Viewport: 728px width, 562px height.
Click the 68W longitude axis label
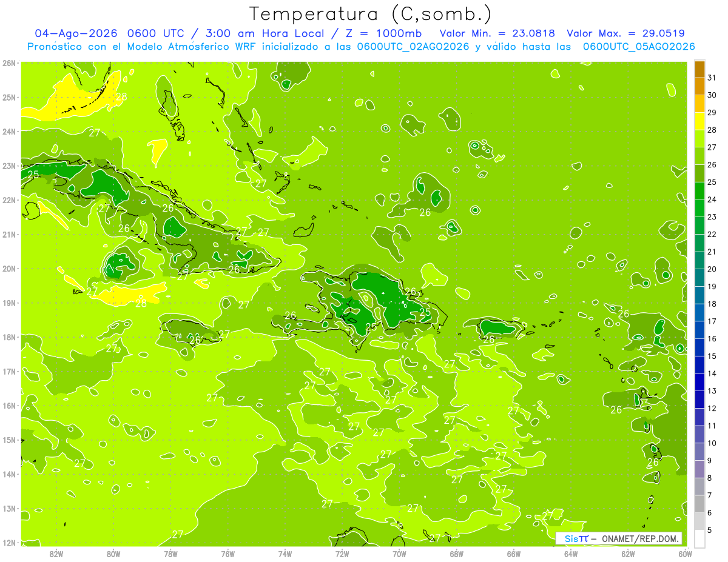pos(456,554)
